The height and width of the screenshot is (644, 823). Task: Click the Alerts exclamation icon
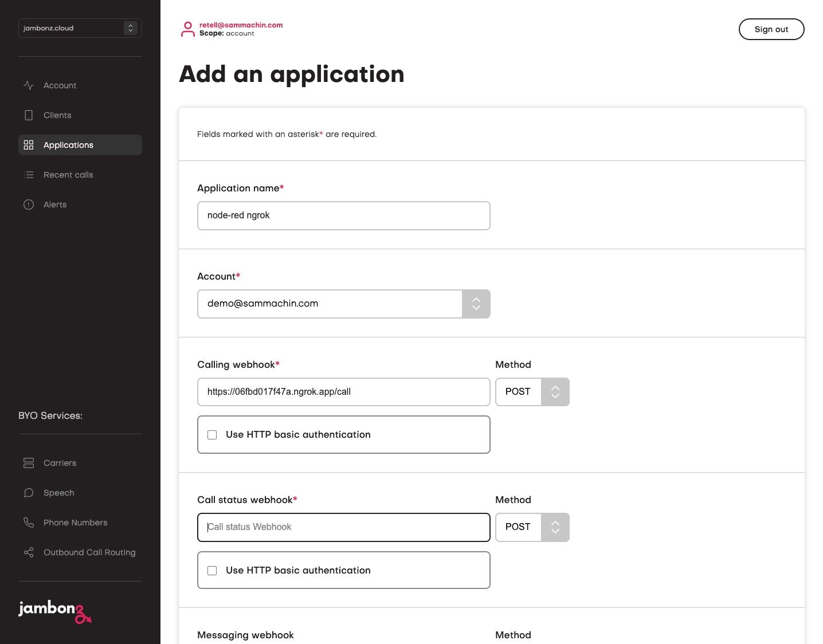[29, 205]
